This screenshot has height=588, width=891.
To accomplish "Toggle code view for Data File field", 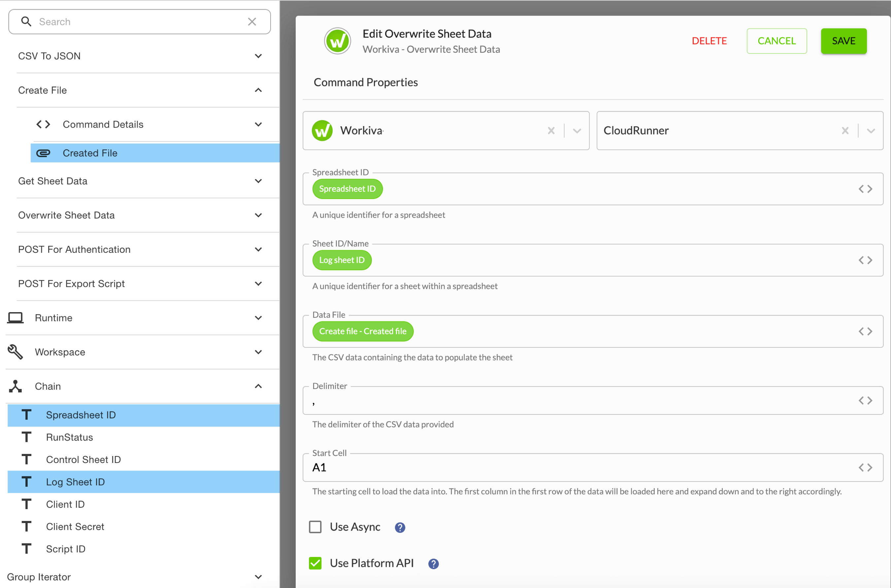I will (x=865, y=331).
